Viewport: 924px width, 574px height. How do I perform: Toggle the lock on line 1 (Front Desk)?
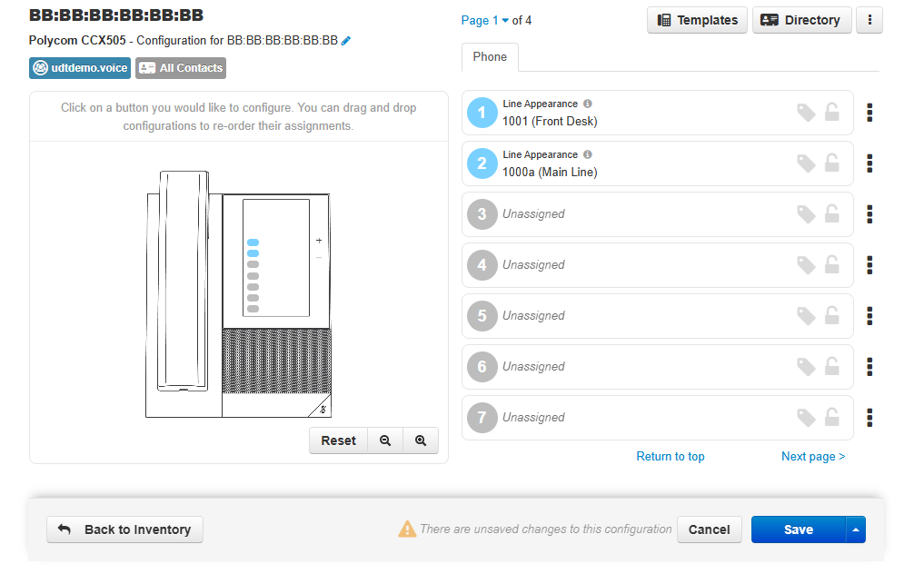point(831,113)
